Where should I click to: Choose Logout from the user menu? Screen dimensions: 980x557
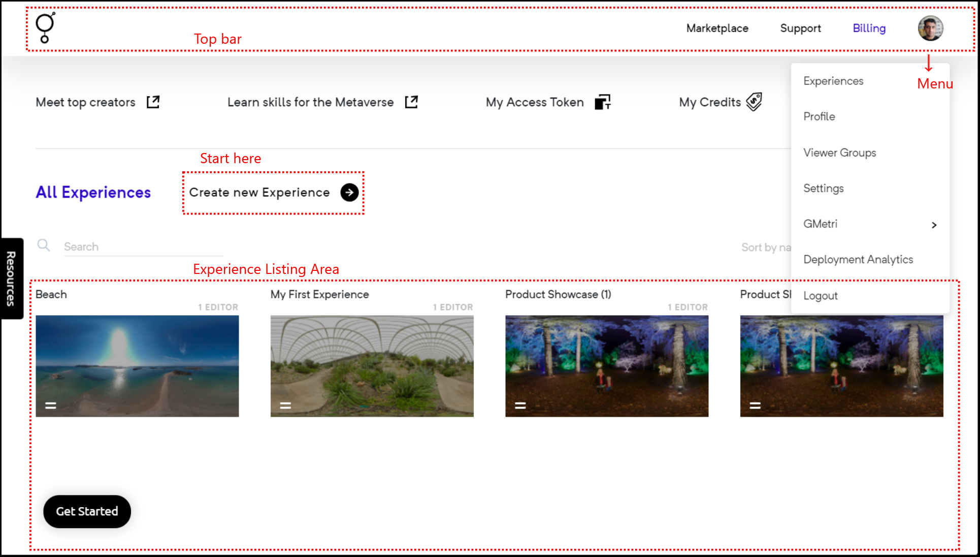[x=820, y=296]
